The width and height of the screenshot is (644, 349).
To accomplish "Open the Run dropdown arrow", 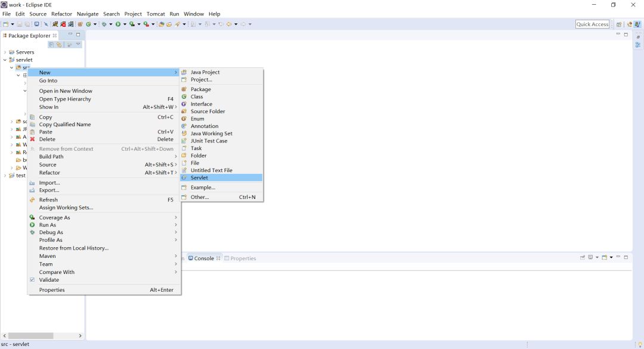I will point(125,24).
